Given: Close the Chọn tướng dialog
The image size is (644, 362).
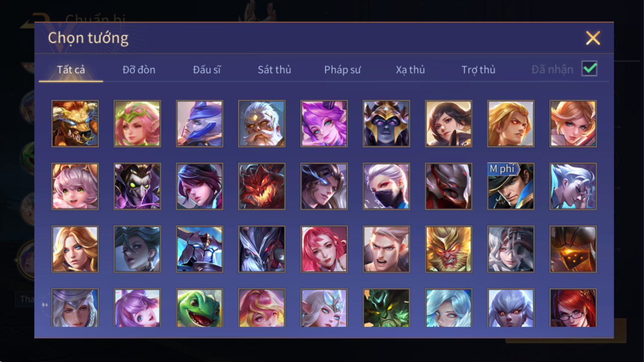Looking at the screenshot, I should pos(593,38).
